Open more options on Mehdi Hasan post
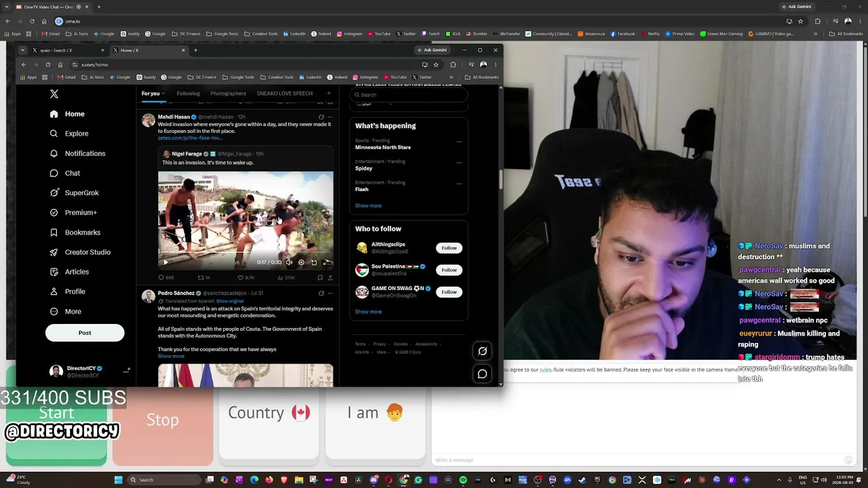This screenshot has height=488, width=868. (x=330, y=117)
